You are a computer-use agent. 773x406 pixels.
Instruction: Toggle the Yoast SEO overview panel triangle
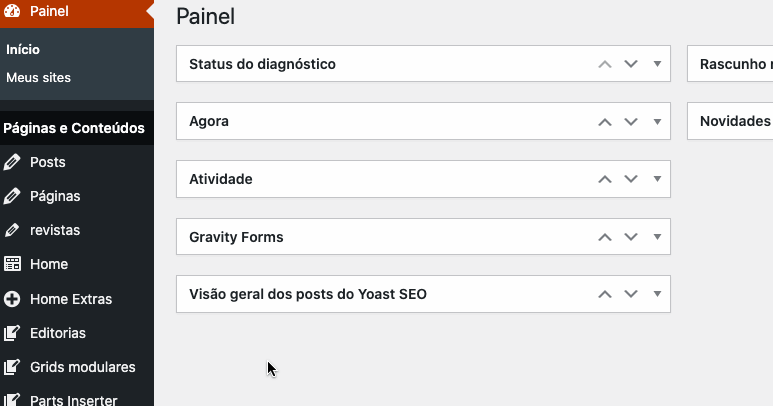(657, 294)
